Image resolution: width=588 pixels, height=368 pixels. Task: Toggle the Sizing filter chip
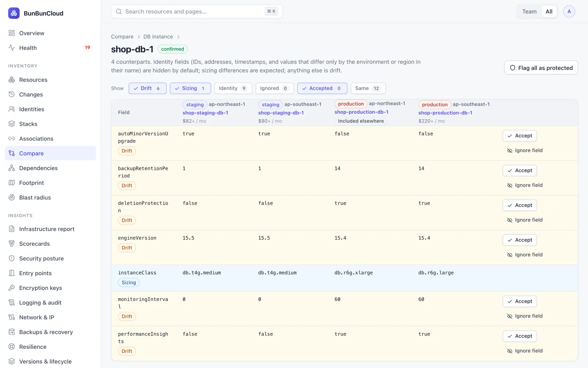[x=190, y=88]
